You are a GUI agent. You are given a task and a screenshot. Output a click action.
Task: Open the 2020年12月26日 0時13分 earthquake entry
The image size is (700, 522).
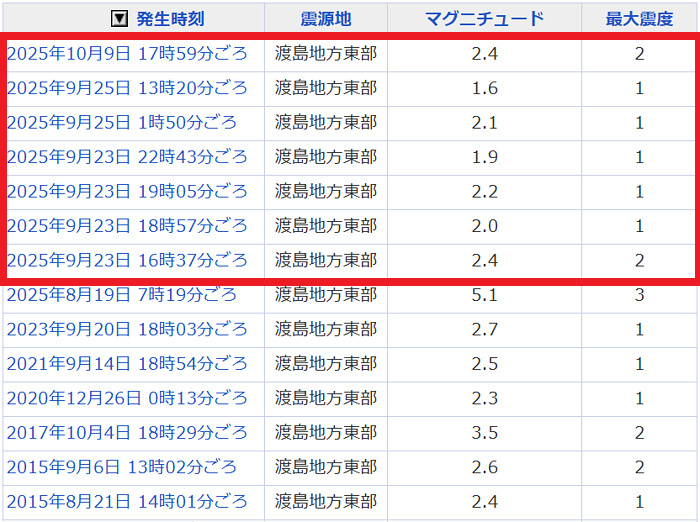point(127,398)
